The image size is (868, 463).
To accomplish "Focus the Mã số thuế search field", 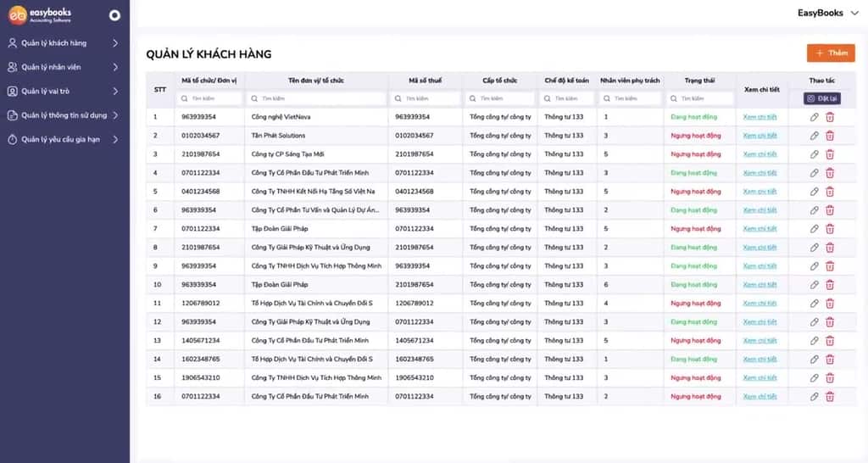I will point(426,98).
